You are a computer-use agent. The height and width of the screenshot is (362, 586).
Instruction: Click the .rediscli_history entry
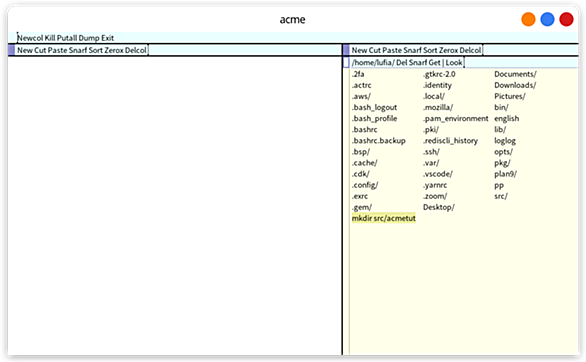450,141
